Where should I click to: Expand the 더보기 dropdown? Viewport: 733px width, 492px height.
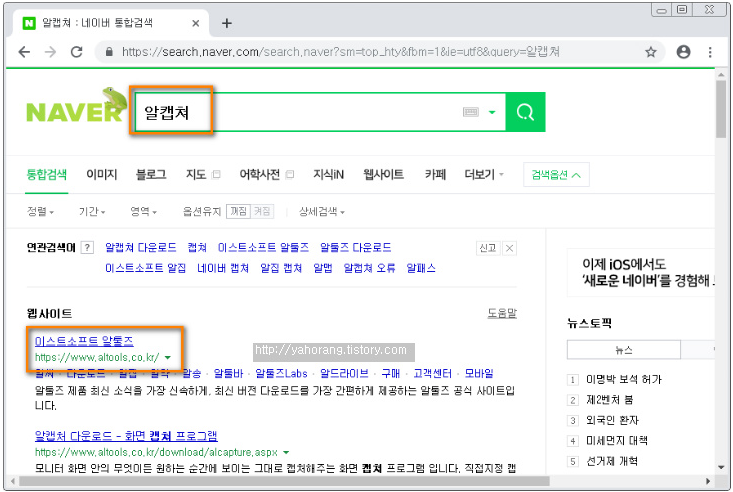(484, 175)
